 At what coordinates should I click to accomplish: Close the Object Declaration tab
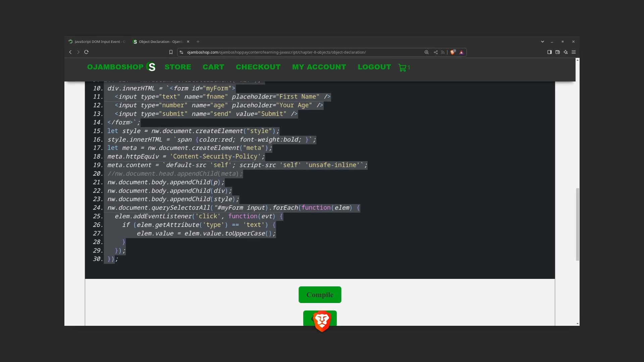[188, 42]
